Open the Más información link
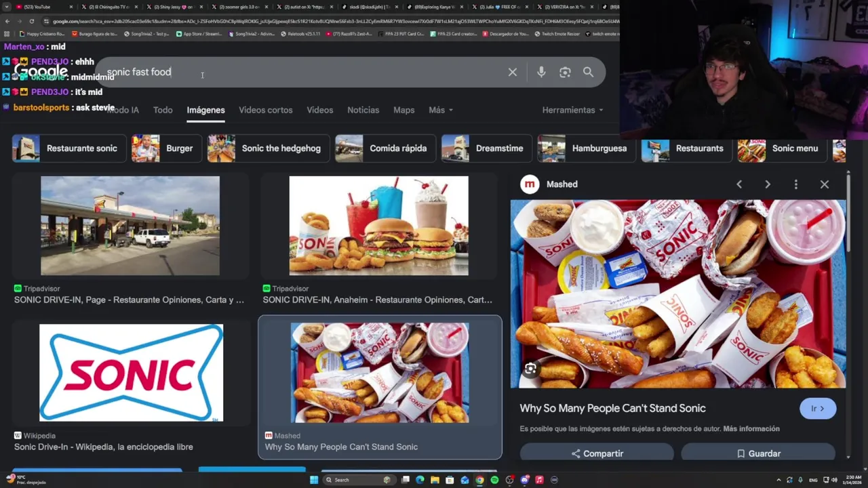Viewport: 868px width, 488px height. [x=751, y=429]
